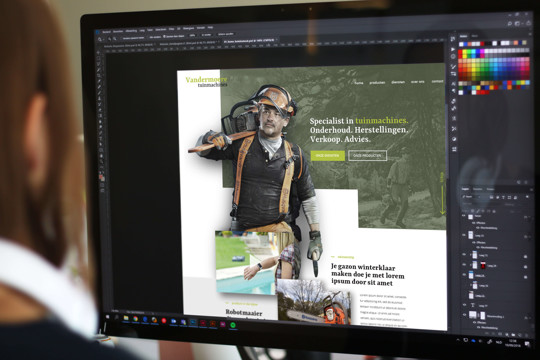Open the Character panel 'A' icon
This screenshot has height=360, width=540.
pos(453,83)
